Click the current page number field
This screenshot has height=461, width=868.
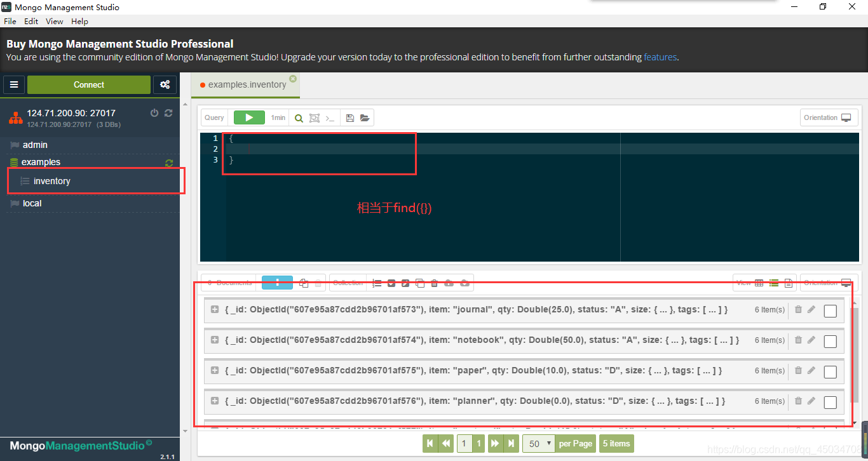(x=465, y=443)
